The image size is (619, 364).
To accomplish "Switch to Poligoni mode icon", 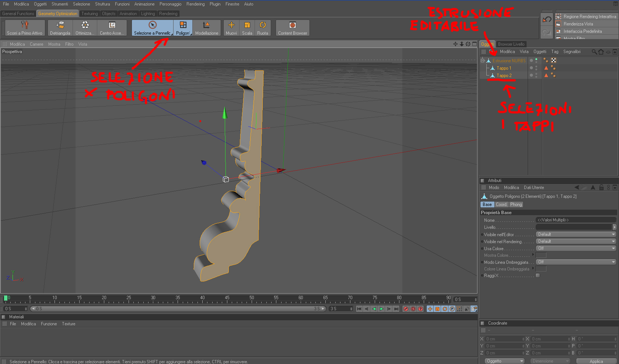I will (183, 28).
